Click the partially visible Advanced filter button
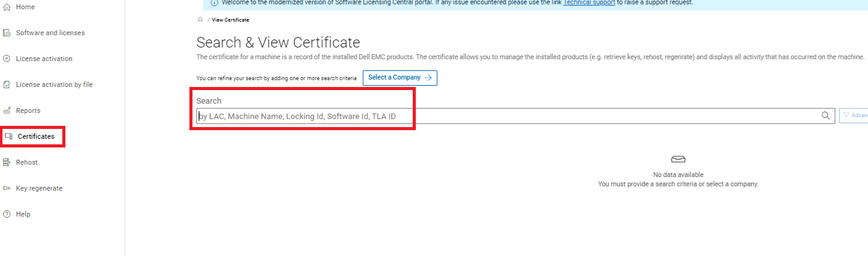This screenshot has width=868, height=256. [854, 115]
